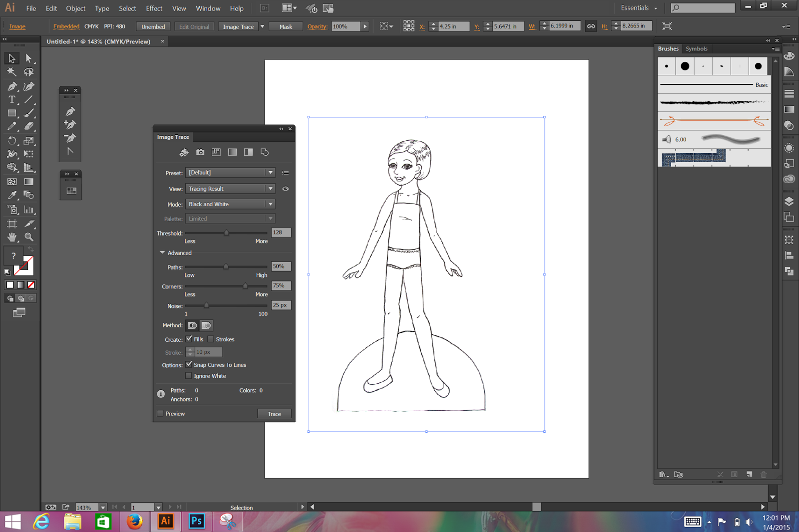Open the Effect menu
Screen dimensions: 799x532
point(154,8)
